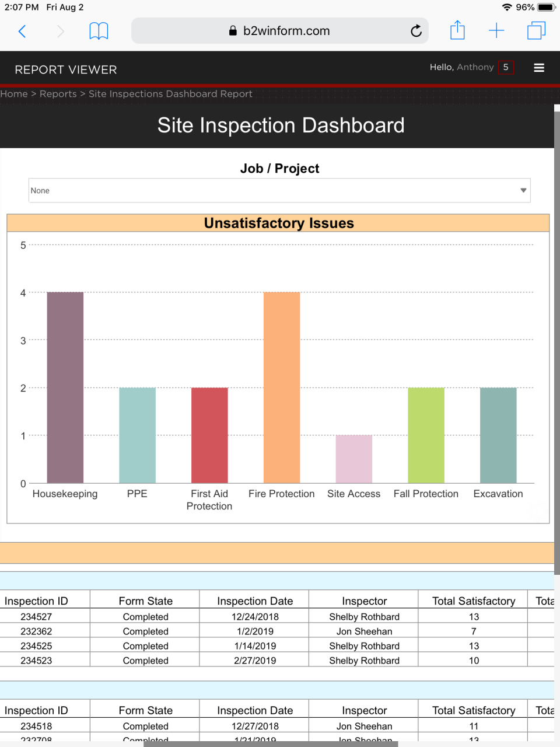Click the Hello, Anthony user greeting
560x747 pixels.
point(463,67)
